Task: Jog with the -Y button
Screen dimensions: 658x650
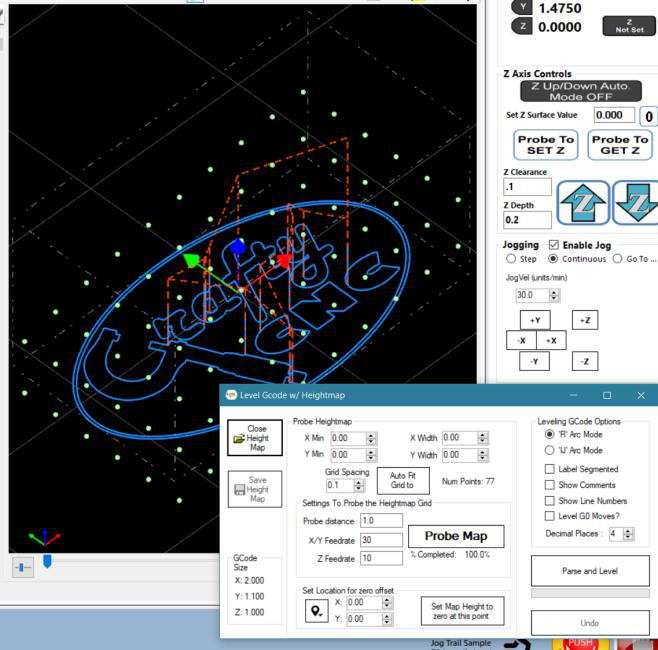Action: click(534, 361)
